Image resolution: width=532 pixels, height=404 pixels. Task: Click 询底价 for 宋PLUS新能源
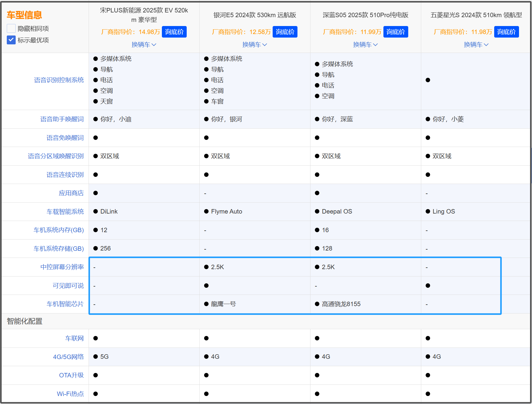[x=174, y=32]
